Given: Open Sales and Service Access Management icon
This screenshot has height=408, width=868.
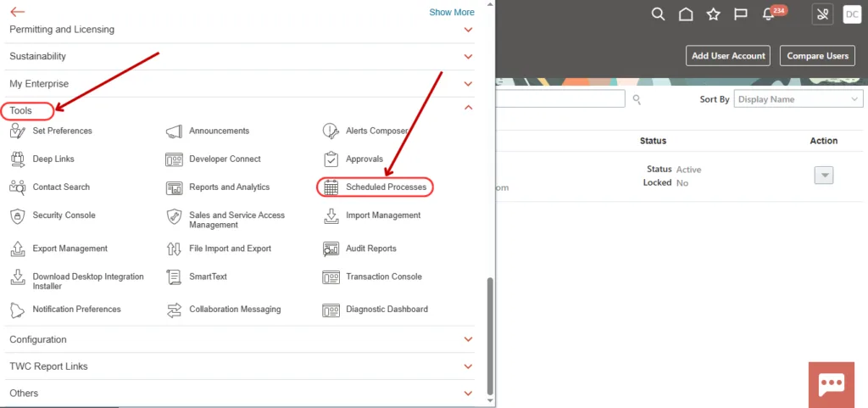Looking at the screenshot, I should coord(175,216).
